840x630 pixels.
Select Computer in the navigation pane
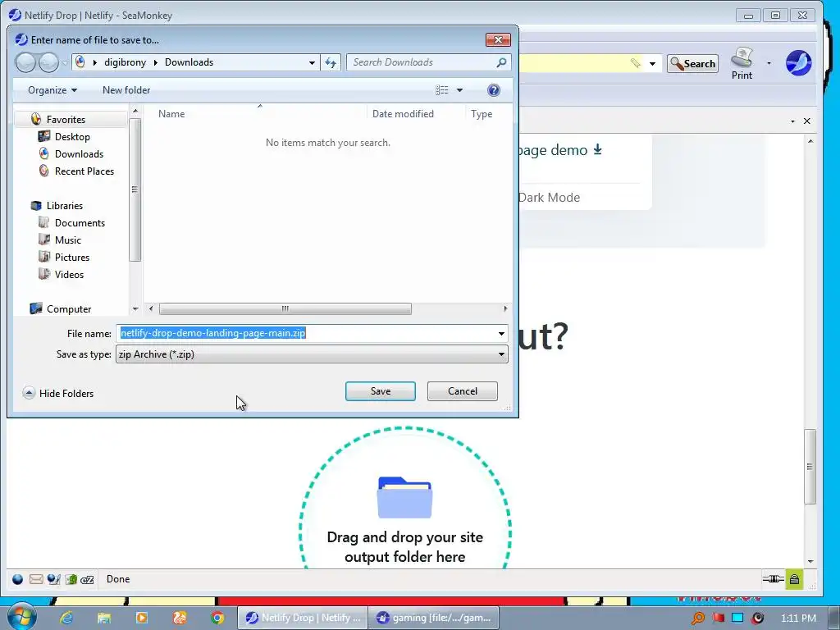[x=69, y=309]
